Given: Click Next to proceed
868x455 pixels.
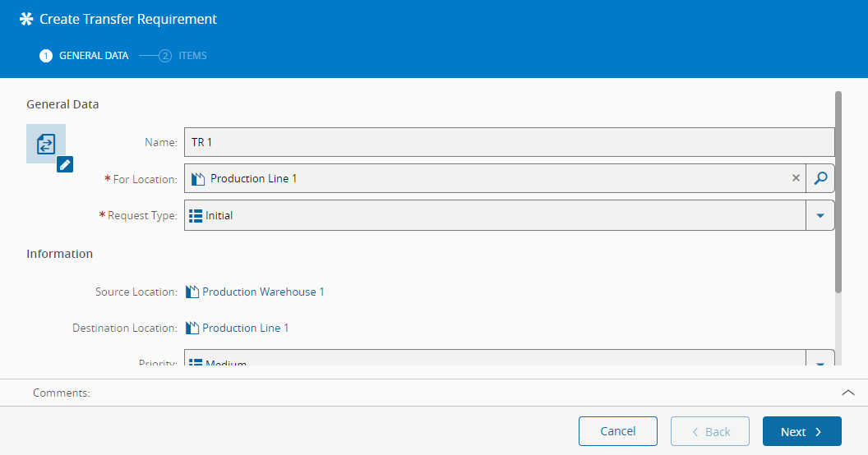Looking at the screenshot, I should tap(801, 431).
